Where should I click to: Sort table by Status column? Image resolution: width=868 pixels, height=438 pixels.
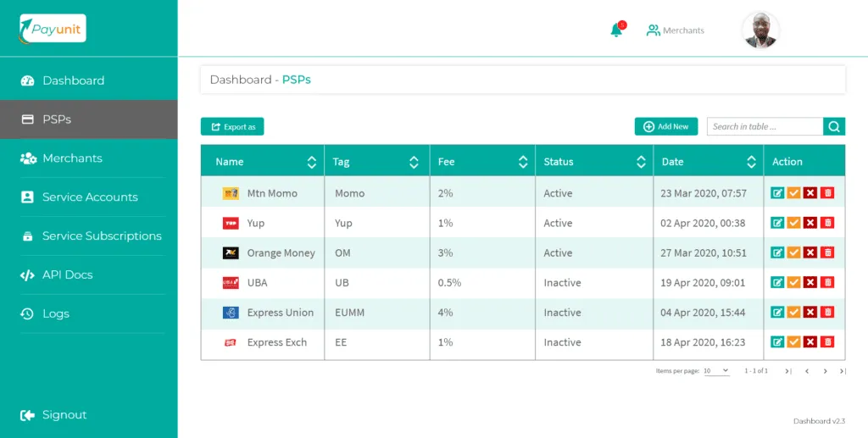click(x=641, y=162)
